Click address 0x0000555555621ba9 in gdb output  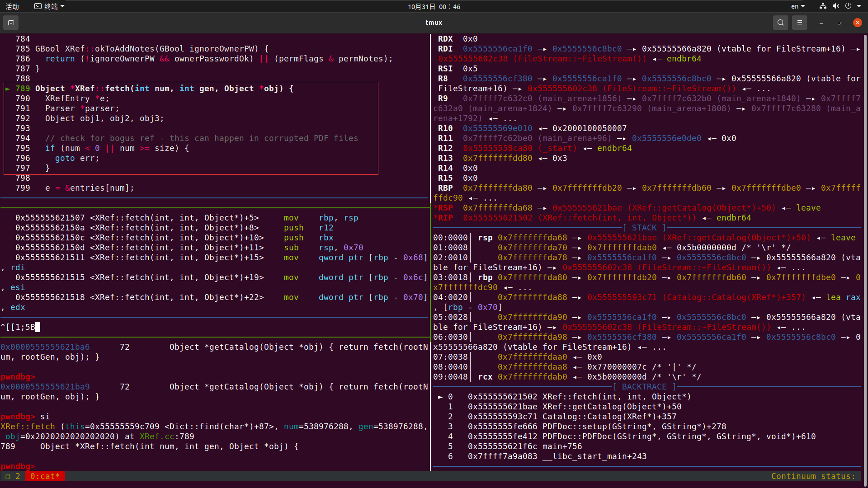(x=45, y=387)
